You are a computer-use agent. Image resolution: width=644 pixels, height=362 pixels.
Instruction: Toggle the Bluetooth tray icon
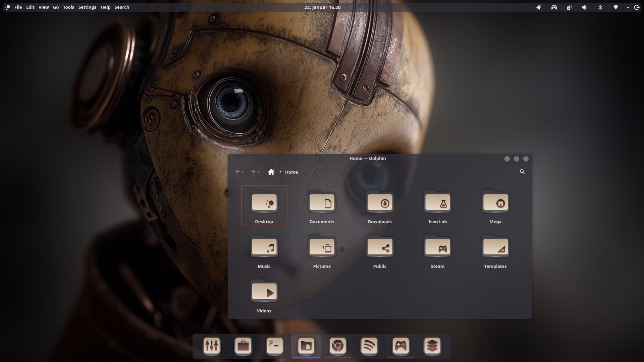click(600, 7)
